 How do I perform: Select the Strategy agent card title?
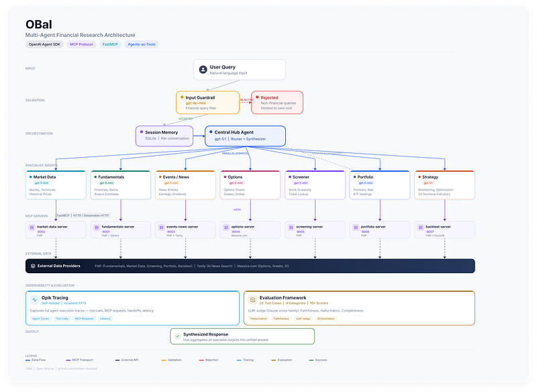pyautogui.click(x=430, y=177)
